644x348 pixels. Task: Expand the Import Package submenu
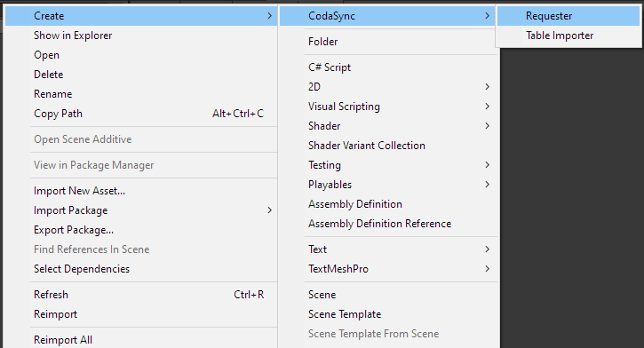(x=141, y=210)
